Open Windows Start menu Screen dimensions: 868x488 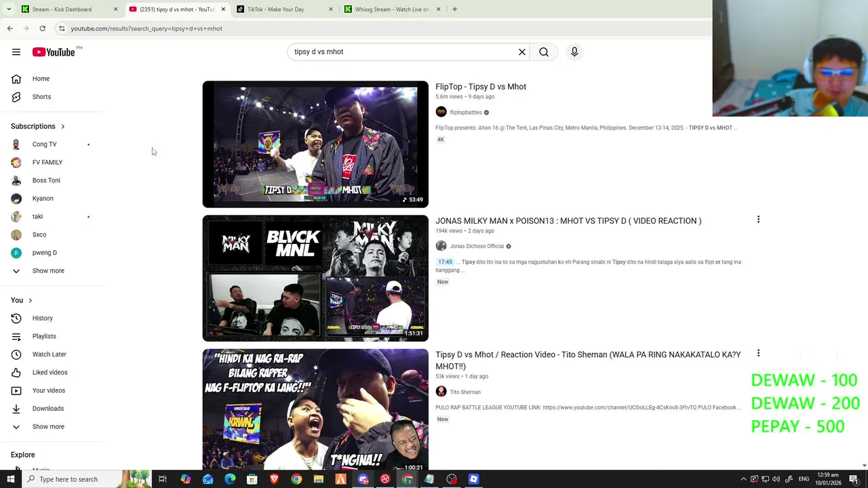tap(10, 479)
